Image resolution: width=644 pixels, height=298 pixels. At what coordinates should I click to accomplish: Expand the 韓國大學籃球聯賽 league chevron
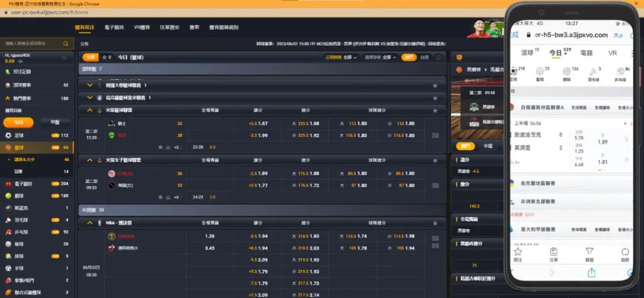tap(89, 86)
